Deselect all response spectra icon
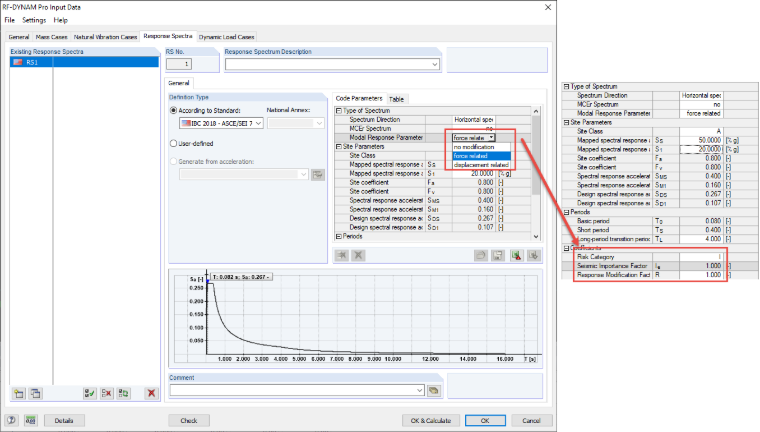Viewport: 760px width, 432px height. [x=107, y=393]
